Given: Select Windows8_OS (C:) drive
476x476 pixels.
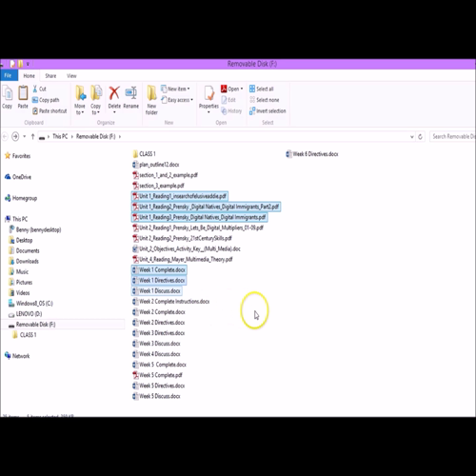Looking at the screenshot, I should 30,304.
